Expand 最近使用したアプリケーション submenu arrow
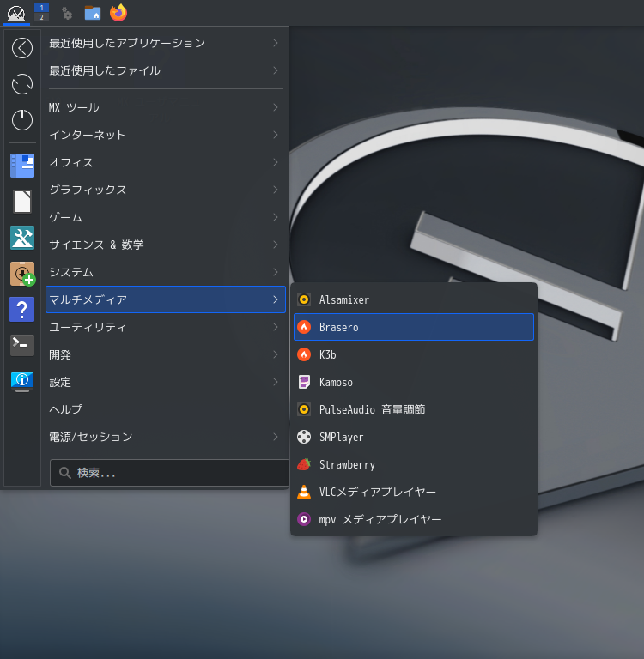644x659 pixels. point(276,43)
